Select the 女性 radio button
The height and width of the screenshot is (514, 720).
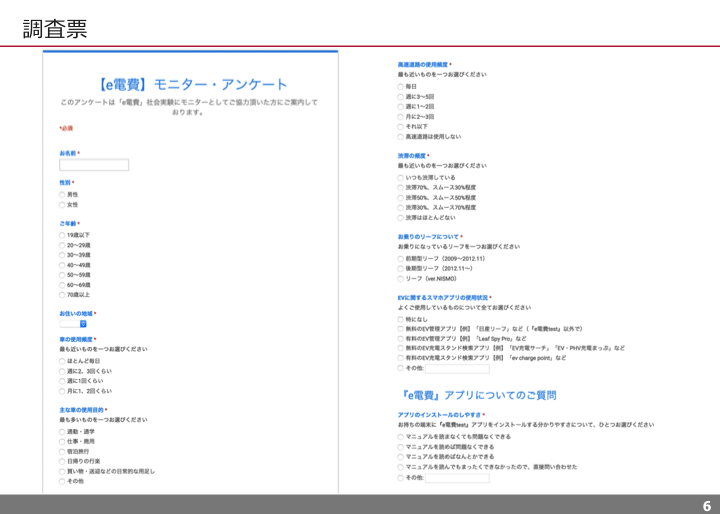62,205
